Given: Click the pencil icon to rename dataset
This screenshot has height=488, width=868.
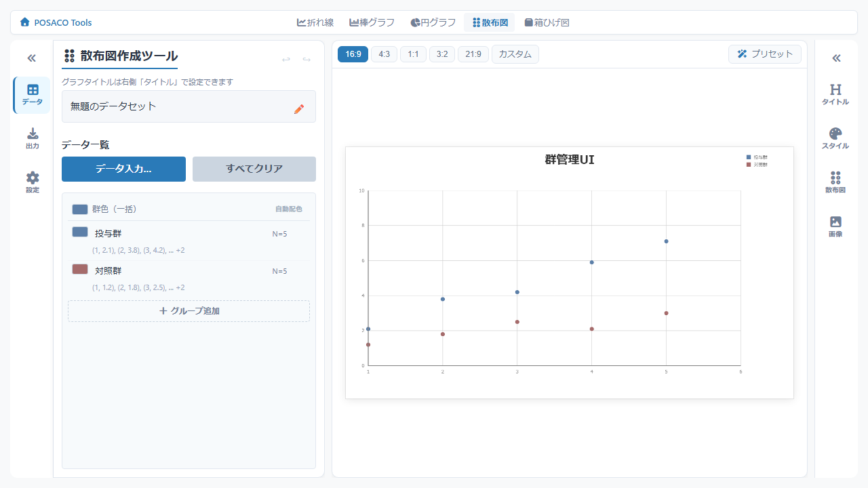Looking at the screenshot, I should coord(299,108).
